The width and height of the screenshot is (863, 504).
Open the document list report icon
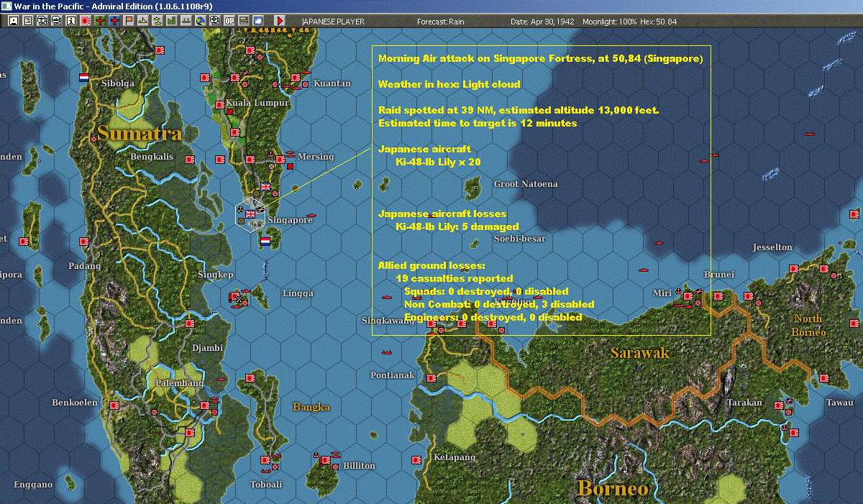pyautogui.click(x=27, y=21)
